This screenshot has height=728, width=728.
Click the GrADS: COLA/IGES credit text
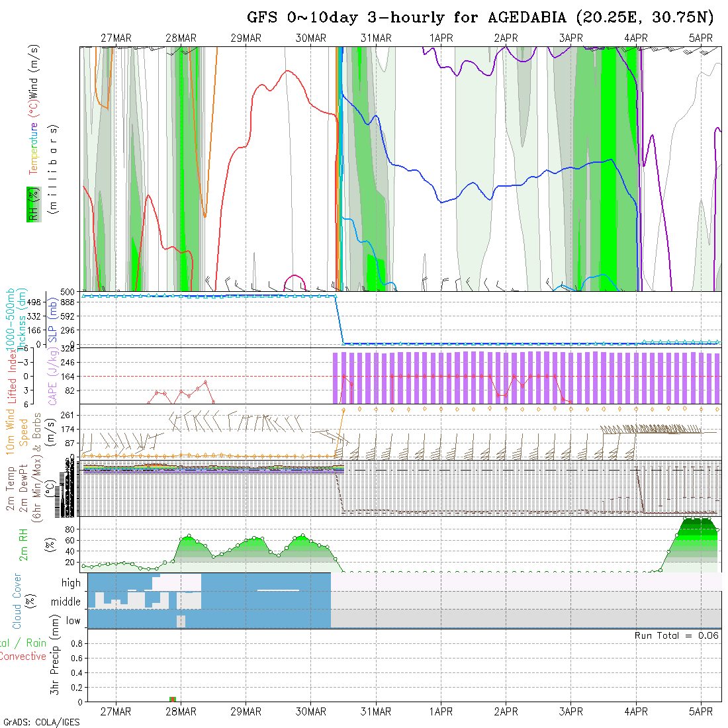point(41,722)
